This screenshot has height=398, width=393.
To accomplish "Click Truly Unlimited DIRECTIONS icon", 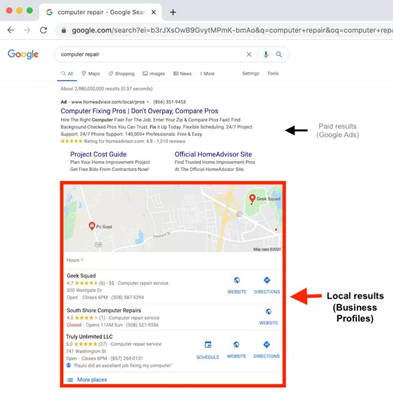I will [x=266, y=345].
